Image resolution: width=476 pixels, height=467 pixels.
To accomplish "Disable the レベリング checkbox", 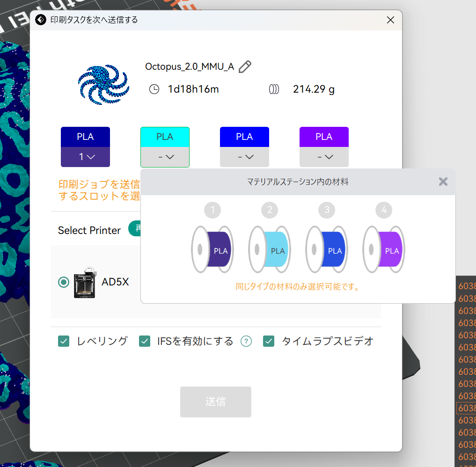I will pyautogui.click(x=64, y=341).
